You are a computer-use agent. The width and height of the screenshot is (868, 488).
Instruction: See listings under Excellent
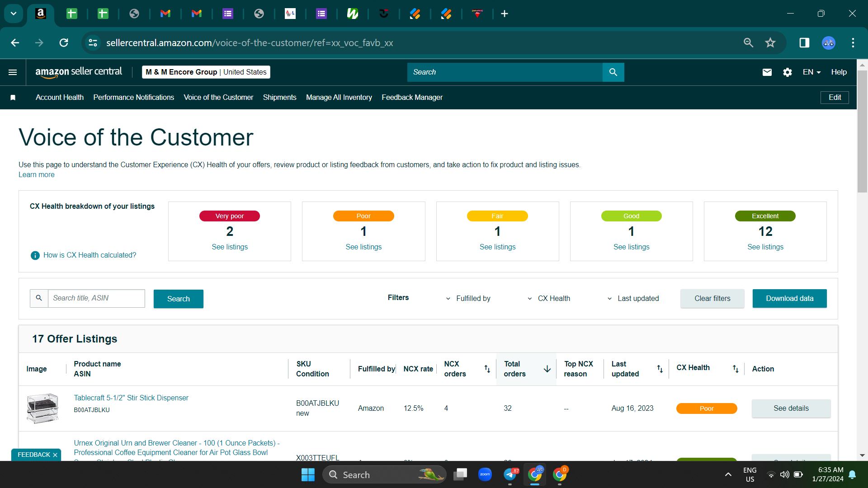click(x=765, y=247)
